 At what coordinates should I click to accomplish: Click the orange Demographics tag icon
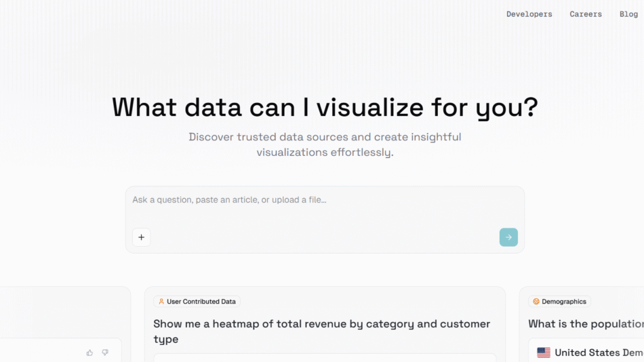(536, 302)
